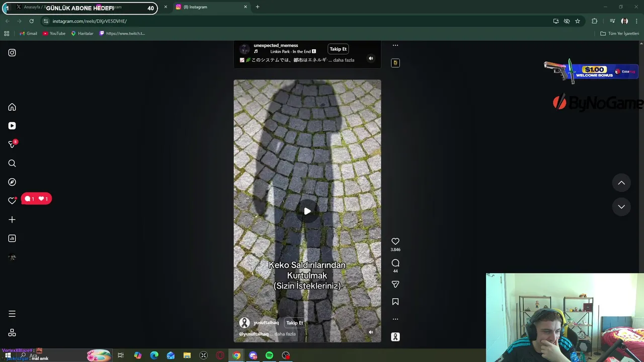Save the reel with bookmark icon

click(x=395, y=302)
